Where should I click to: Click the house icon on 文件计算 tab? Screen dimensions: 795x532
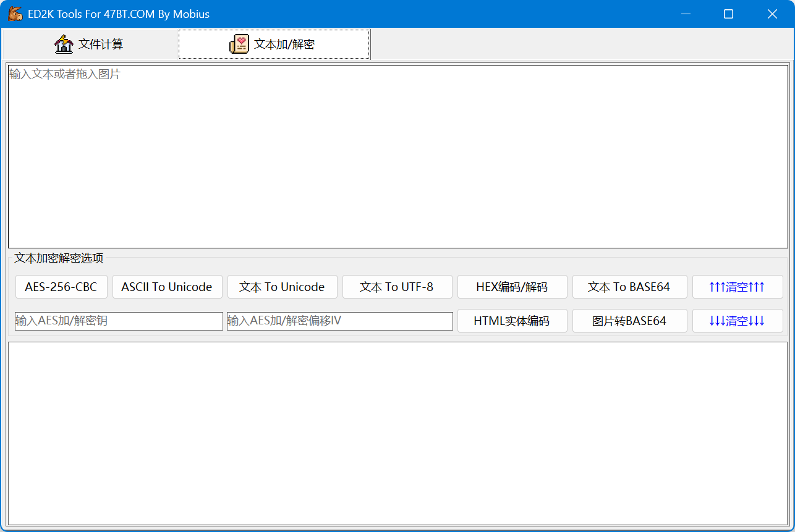tap(64, 44)
